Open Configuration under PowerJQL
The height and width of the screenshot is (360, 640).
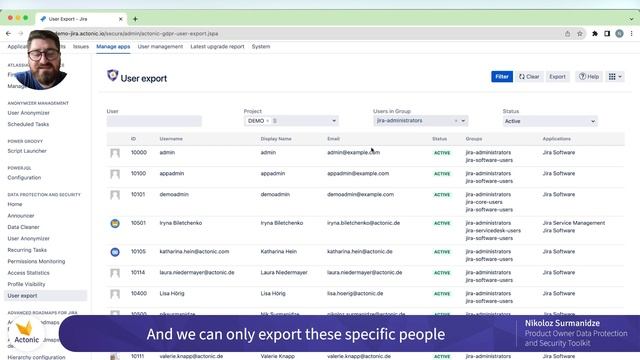pyautogui.click(x=24, y=178)
